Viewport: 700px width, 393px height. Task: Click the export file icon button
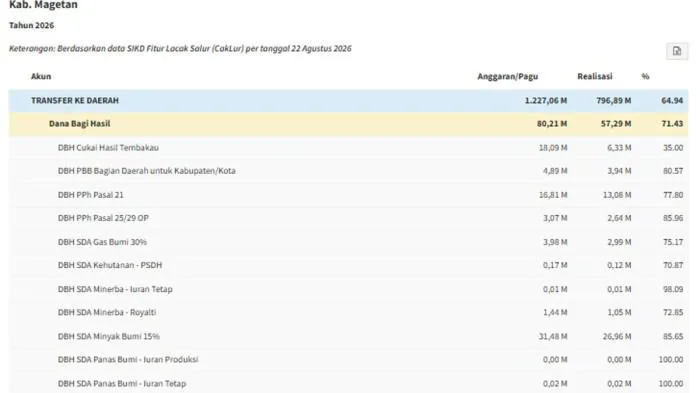click(x=677, y=51)
